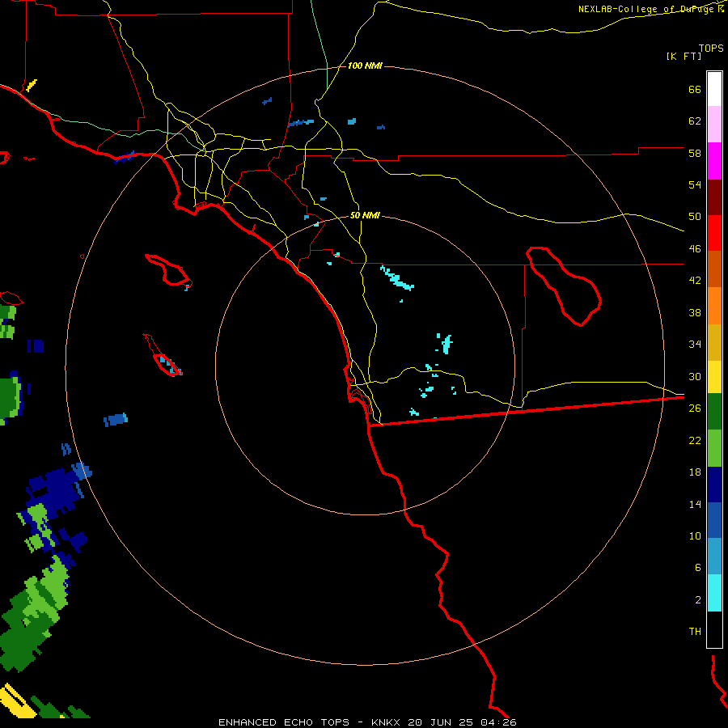Click the light pink legend swatch
The height and width of the screenshot is (728, 728).
(x=714, y=124)
